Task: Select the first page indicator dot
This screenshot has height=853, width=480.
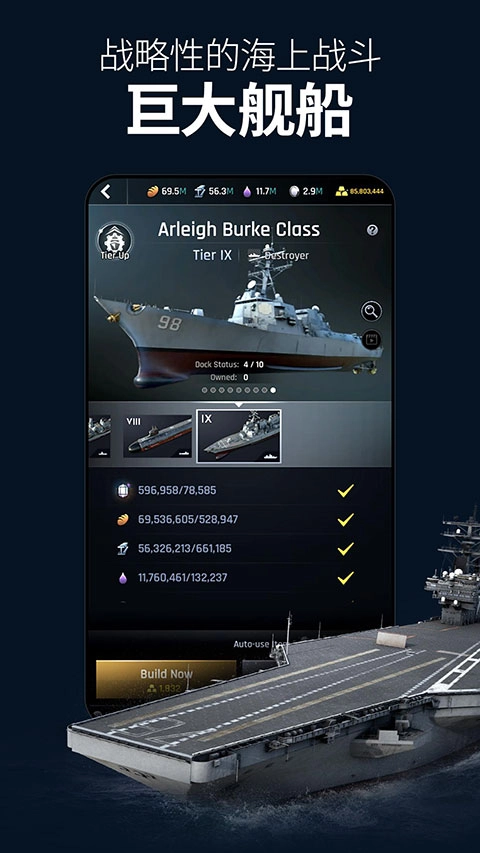Action: [x=204, y=390]
